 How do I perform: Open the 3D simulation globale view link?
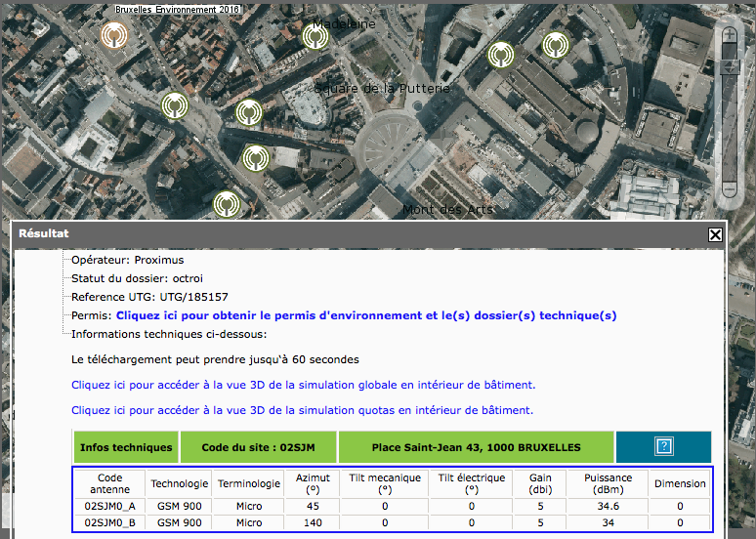[x=303, y=385]
